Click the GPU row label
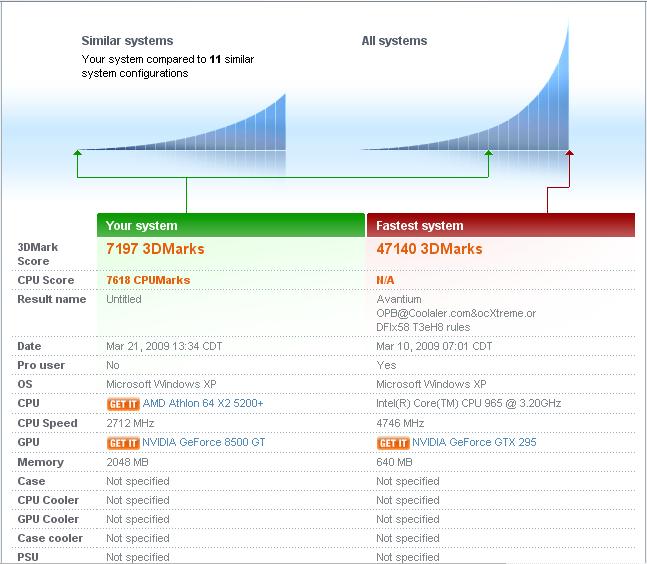Image resolution: width=647 pixels, height=564 pixels. click(x=28, y=442)
